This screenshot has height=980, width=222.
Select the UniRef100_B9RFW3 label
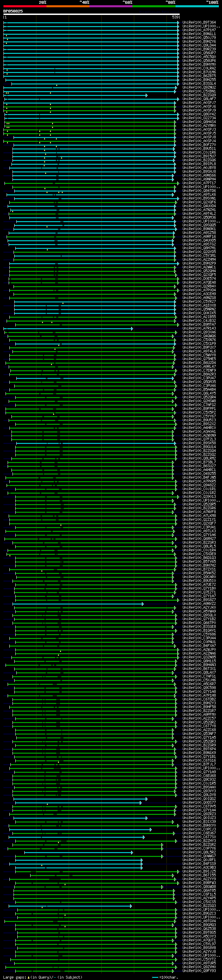pos(199,883)
